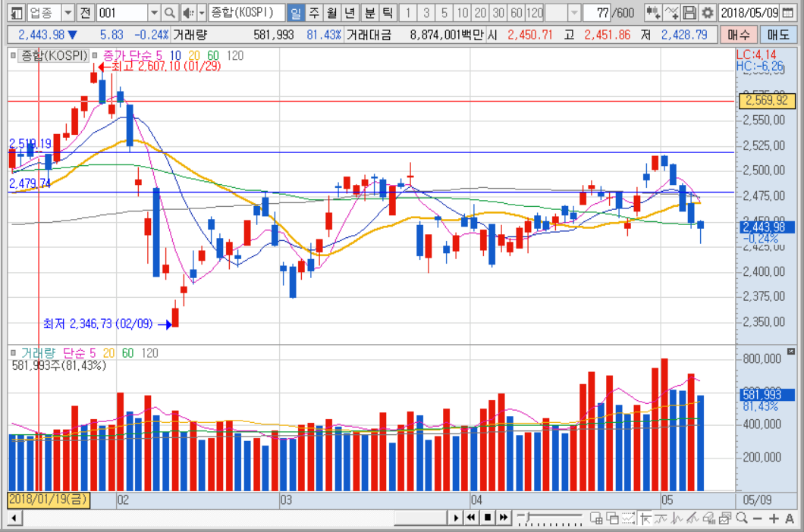The width and height of the screenshot is (804, 532).
Task: Click the 2018/05/09 date field
Action: tap(749, 12)
